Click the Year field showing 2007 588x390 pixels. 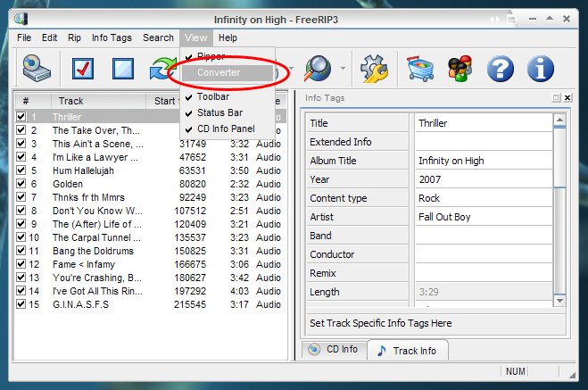484,179
